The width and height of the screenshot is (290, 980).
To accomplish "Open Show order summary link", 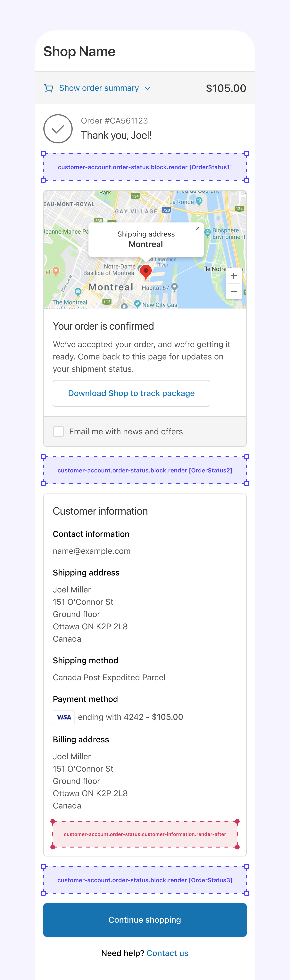I will 99,88.
